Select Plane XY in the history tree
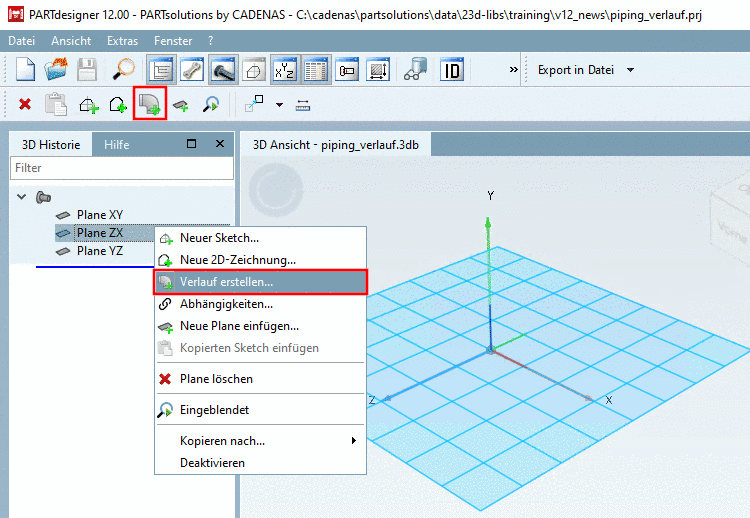The image size is (750, 518). pyautogui.click(x=99, y=215)
